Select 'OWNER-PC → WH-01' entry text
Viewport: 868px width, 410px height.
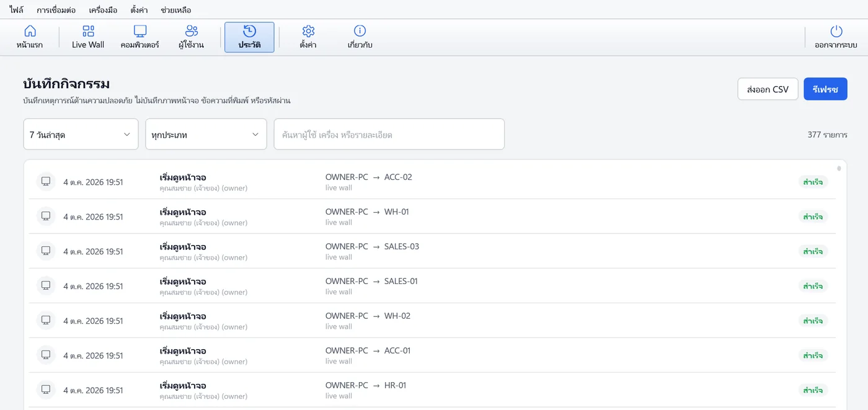coord(367,212)
